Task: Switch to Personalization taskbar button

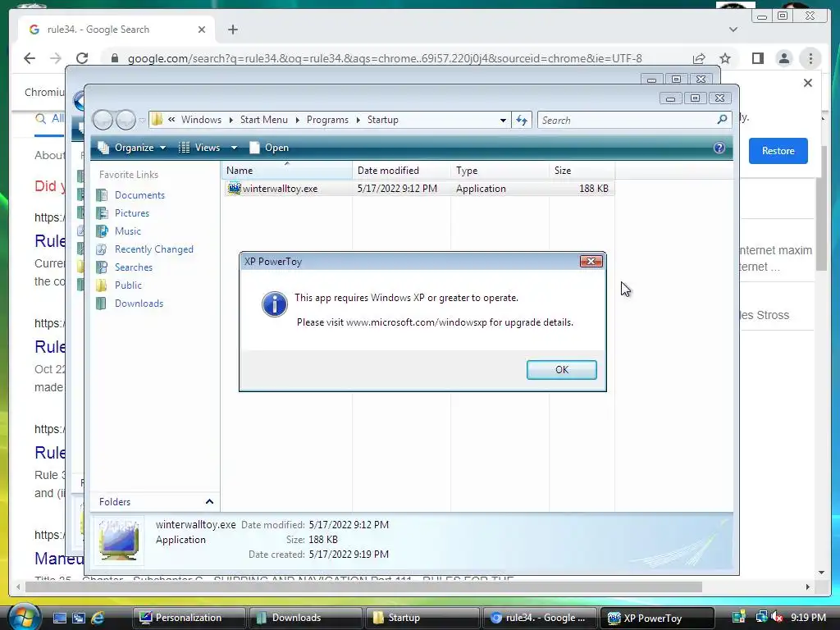Action: (x=189, y=618)
